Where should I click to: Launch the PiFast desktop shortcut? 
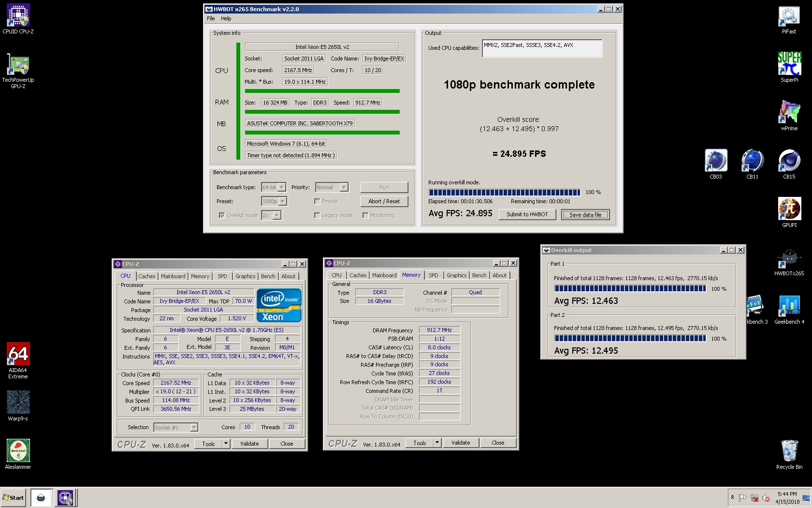click(x=789, y=20)
